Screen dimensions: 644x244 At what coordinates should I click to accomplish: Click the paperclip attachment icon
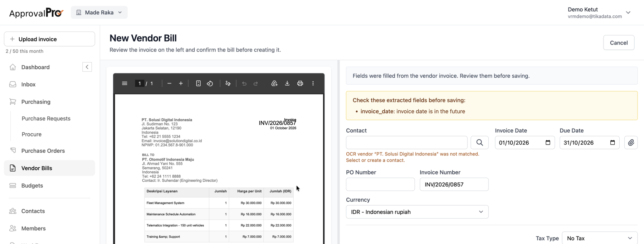631,143
